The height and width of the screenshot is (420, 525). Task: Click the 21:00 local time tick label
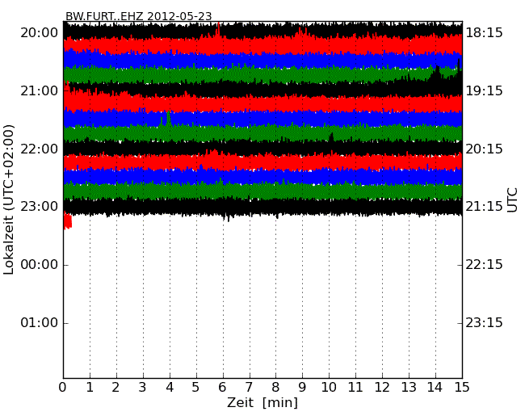click(40, 91)
